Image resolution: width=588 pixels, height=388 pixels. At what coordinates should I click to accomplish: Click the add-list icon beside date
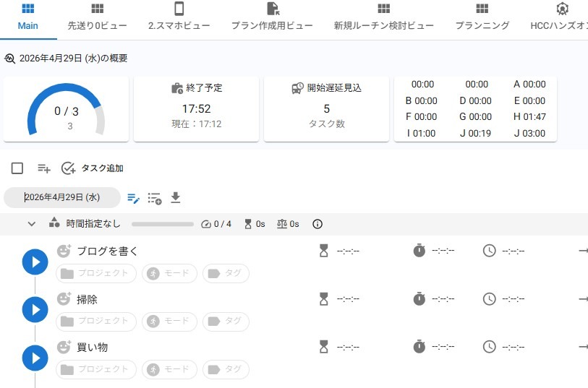tap(154, 198)
